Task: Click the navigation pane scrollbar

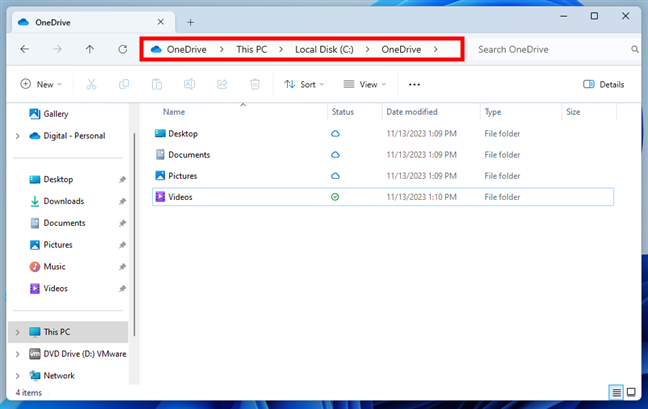Action: tap(134, 234)
